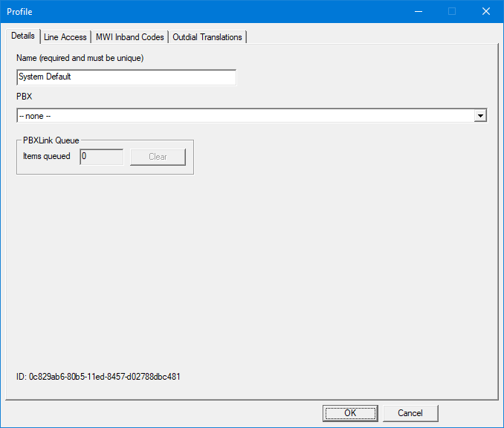
Task: Select the Outdial Translations tab
Action: pyautogui.click(x=207, y=37)
